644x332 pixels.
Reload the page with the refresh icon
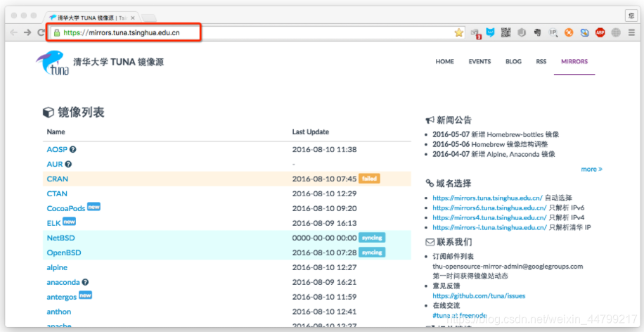click(41, 32)
